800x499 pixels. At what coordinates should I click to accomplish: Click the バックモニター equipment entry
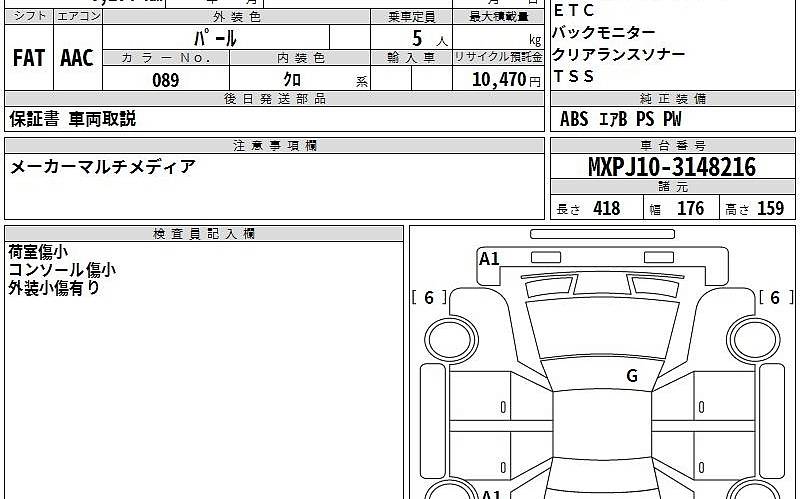[x=604, y=33]
